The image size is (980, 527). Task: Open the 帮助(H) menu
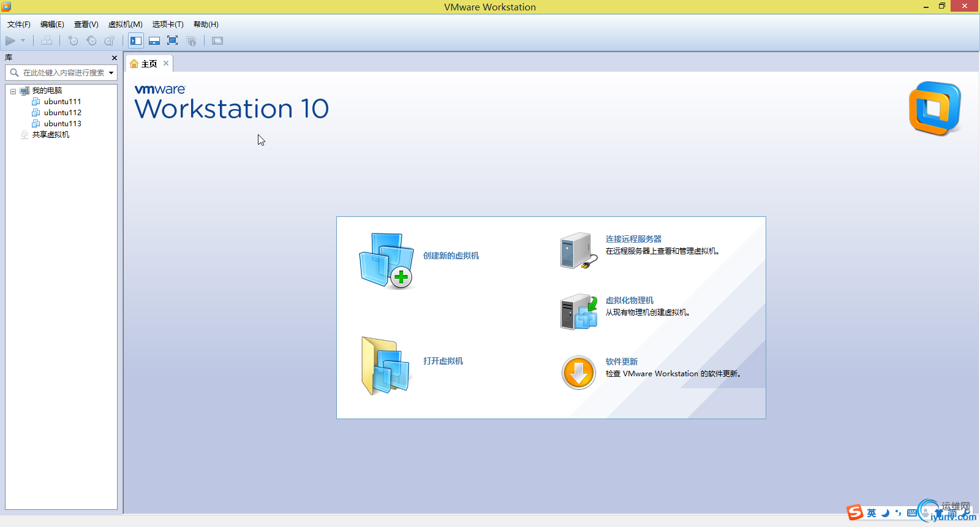[206, 25]
